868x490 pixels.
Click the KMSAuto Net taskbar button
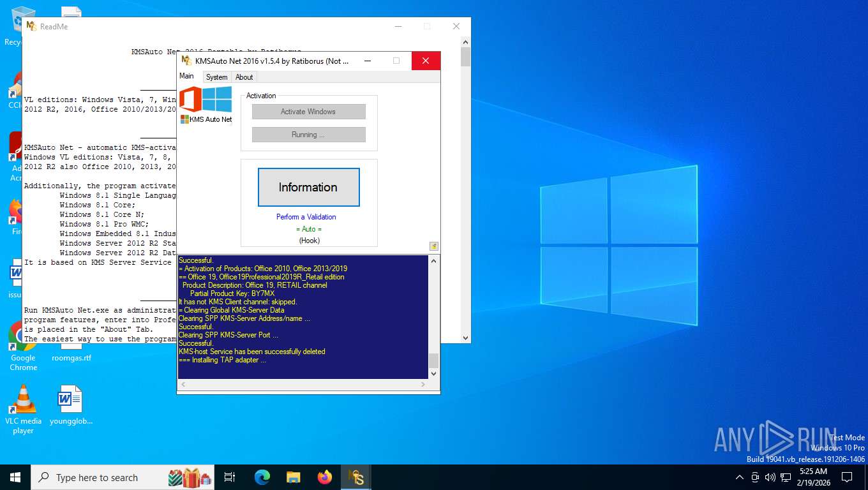(x=356, y=477)
